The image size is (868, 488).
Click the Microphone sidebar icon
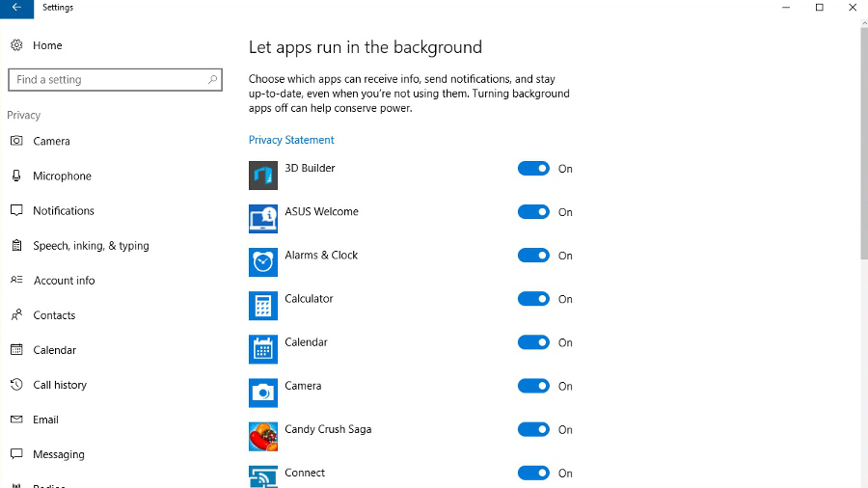coord(16,176)
